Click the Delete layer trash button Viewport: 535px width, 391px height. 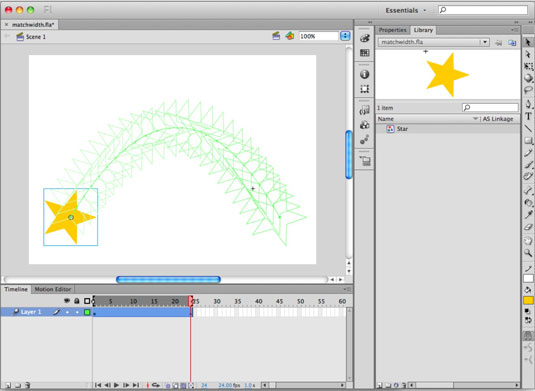point(28,385)
